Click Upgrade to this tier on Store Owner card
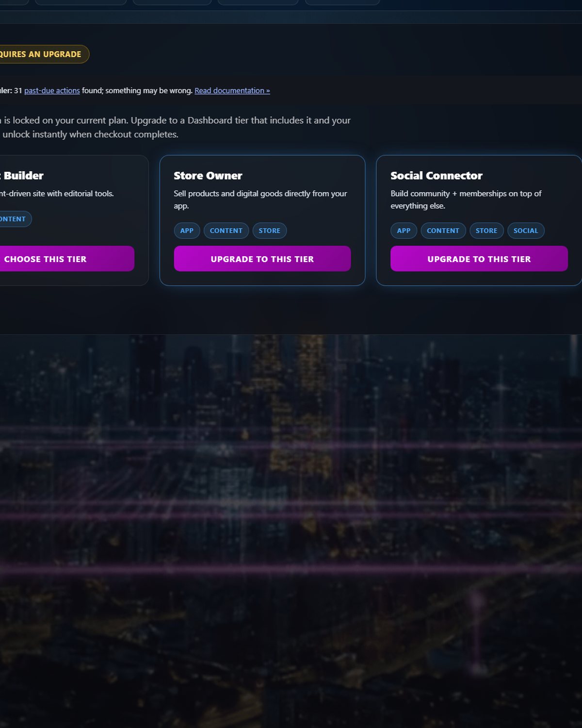582x728 pixels. 262,259
